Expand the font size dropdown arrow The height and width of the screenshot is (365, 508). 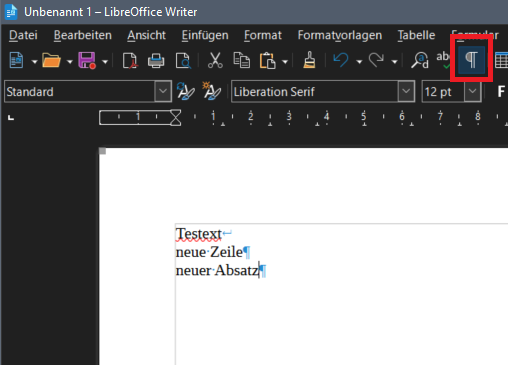472,91
